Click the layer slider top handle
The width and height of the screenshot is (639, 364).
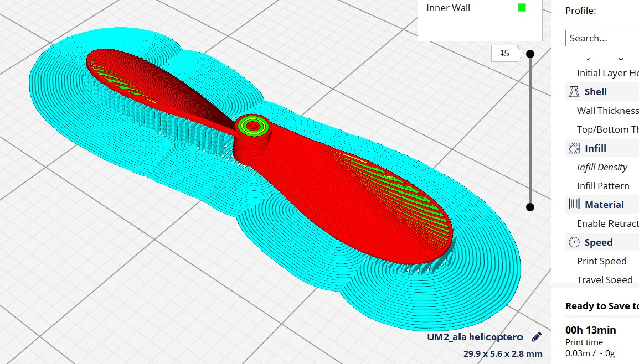pyautogui.click(x=530, y=54)
